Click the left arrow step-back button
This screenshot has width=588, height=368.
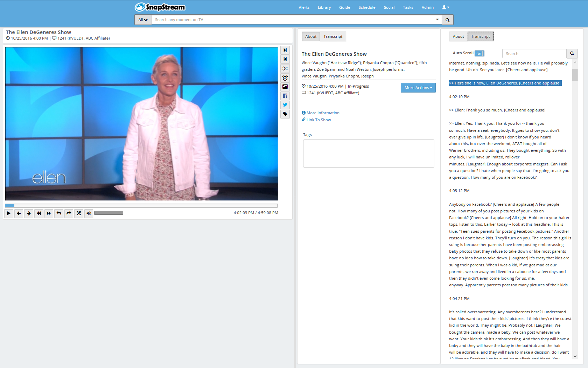pos(19,213)
